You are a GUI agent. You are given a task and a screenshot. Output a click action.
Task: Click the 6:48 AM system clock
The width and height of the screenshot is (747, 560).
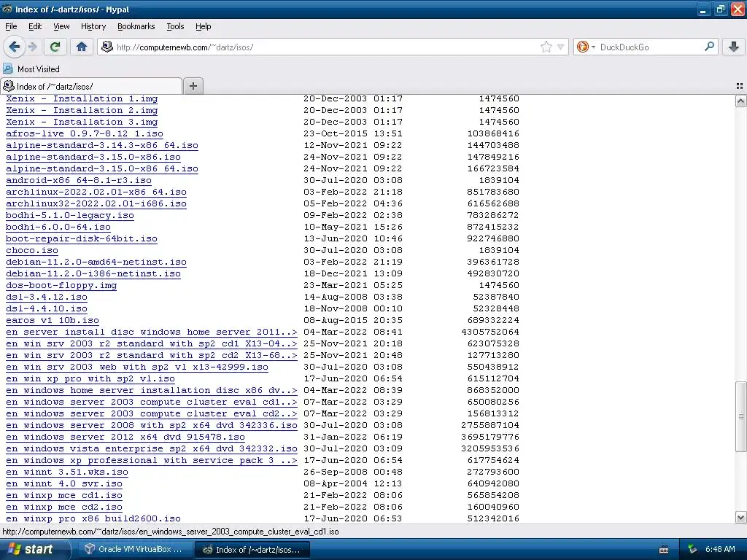click(x=720, y=550)
